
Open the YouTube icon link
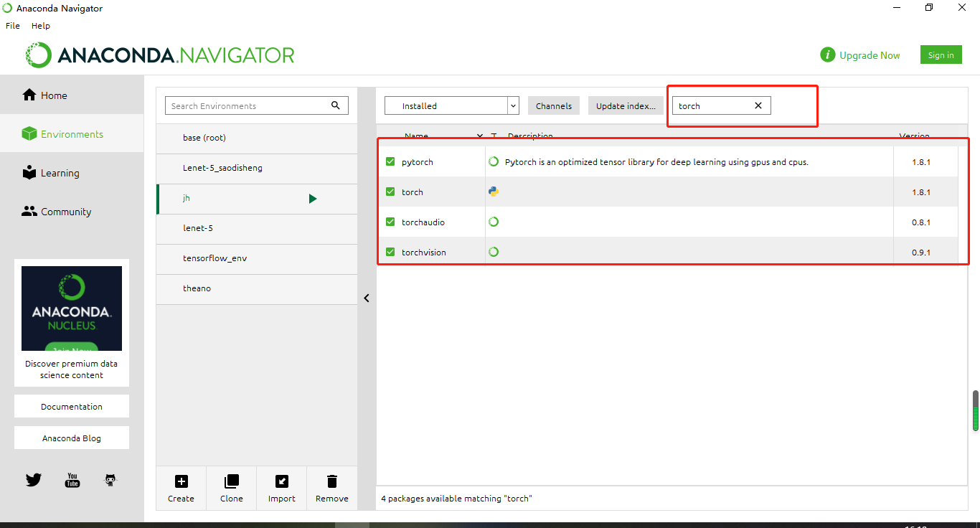(x=72, y=480)
